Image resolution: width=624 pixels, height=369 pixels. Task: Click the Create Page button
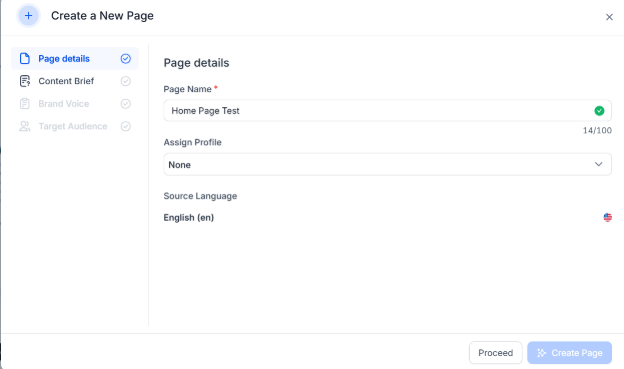pyautogui.click(x=569, y=353)
